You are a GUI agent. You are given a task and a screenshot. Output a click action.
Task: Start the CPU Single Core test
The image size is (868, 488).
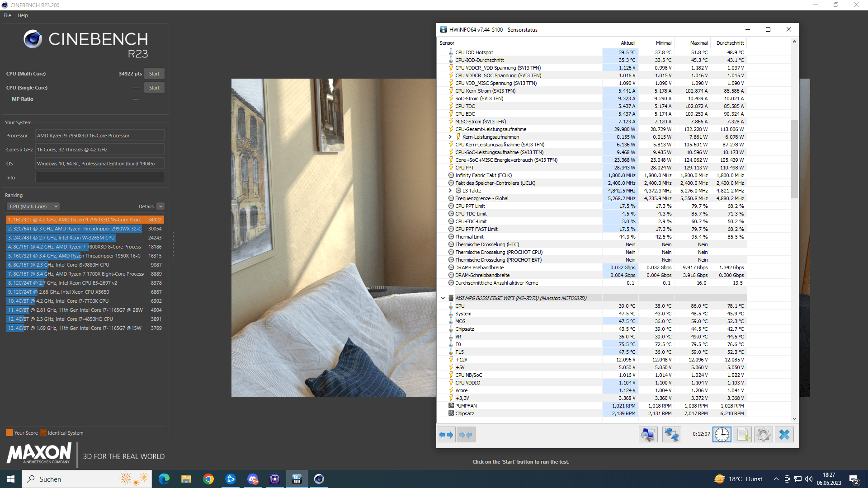(x=154, y=88)
